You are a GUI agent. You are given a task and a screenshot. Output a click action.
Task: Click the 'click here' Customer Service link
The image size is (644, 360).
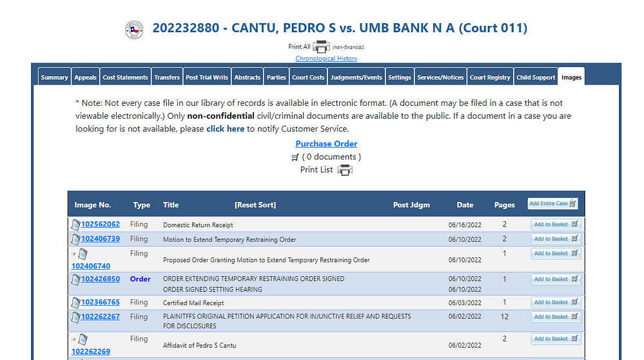coord(225,128)
